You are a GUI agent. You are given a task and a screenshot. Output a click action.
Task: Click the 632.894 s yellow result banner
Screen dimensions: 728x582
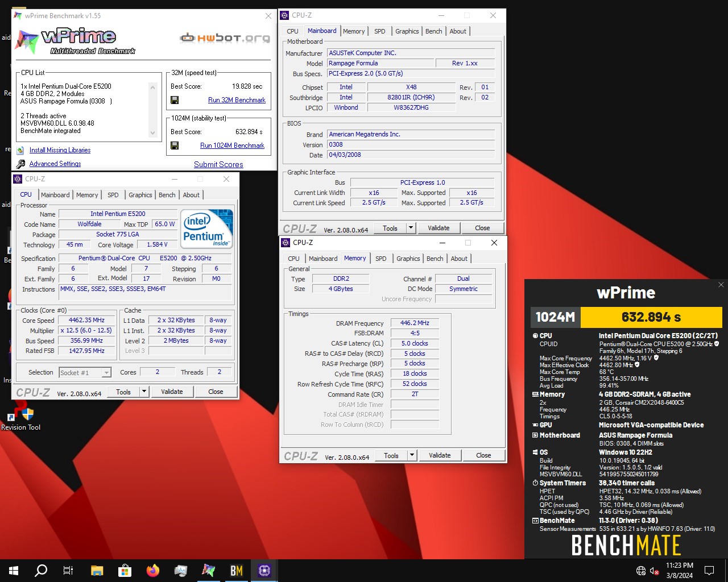click(651, 317)
